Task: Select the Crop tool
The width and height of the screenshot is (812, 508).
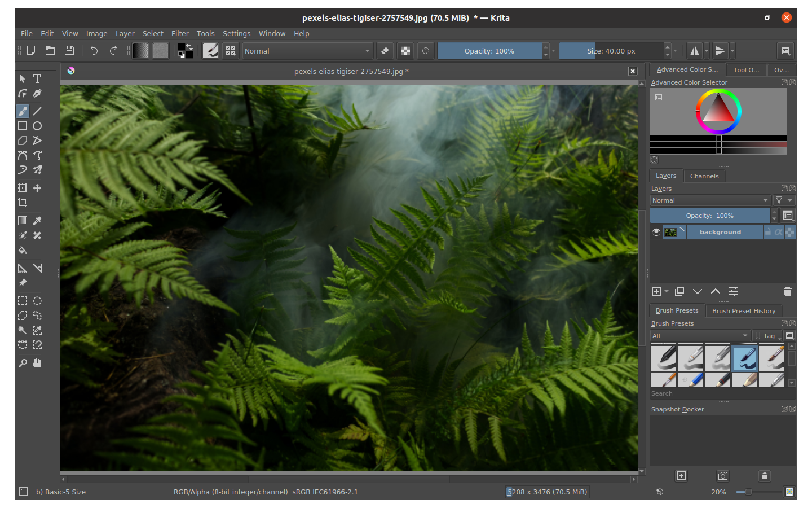Action: point(23,203)
